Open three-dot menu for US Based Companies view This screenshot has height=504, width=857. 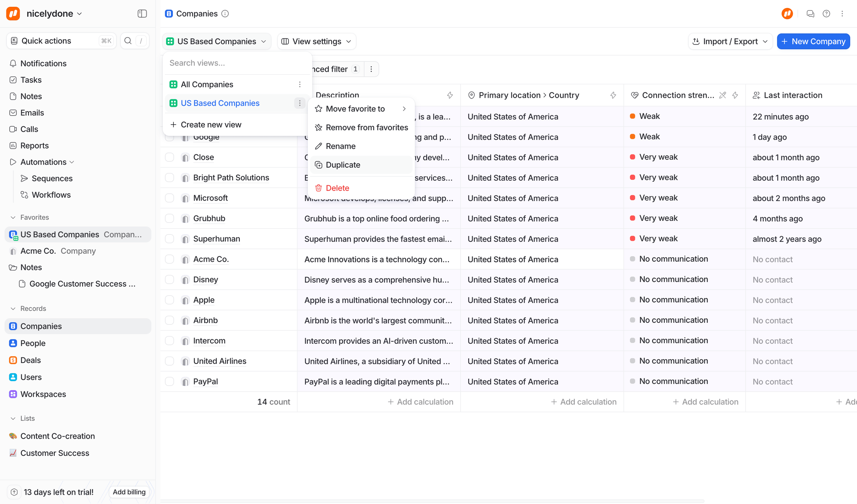pyautogui.click(x=300, y=103)
